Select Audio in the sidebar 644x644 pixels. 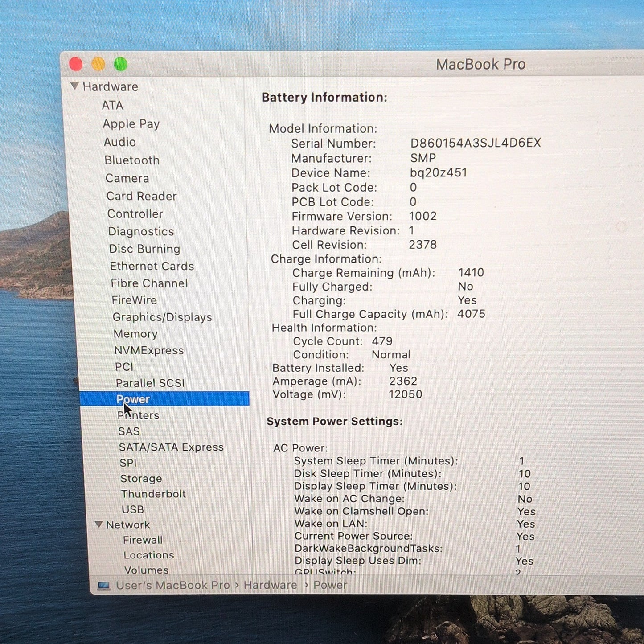click(x=119, y=142)
